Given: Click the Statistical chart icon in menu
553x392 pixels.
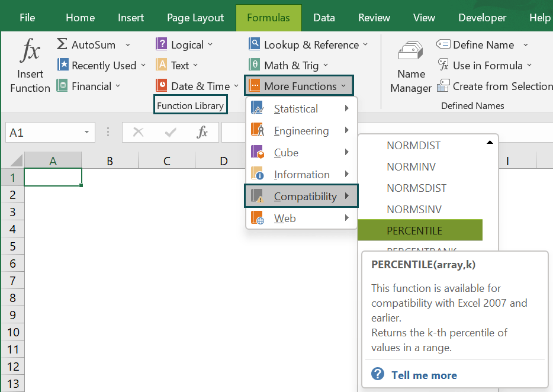Looking at the screenshot, I should coord(257,108).
